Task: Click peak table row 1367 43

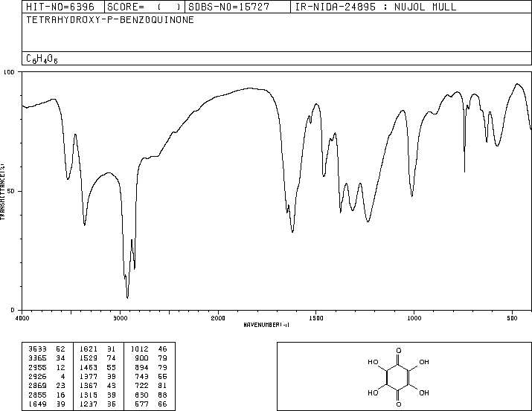Action: (x=97, y=386)
